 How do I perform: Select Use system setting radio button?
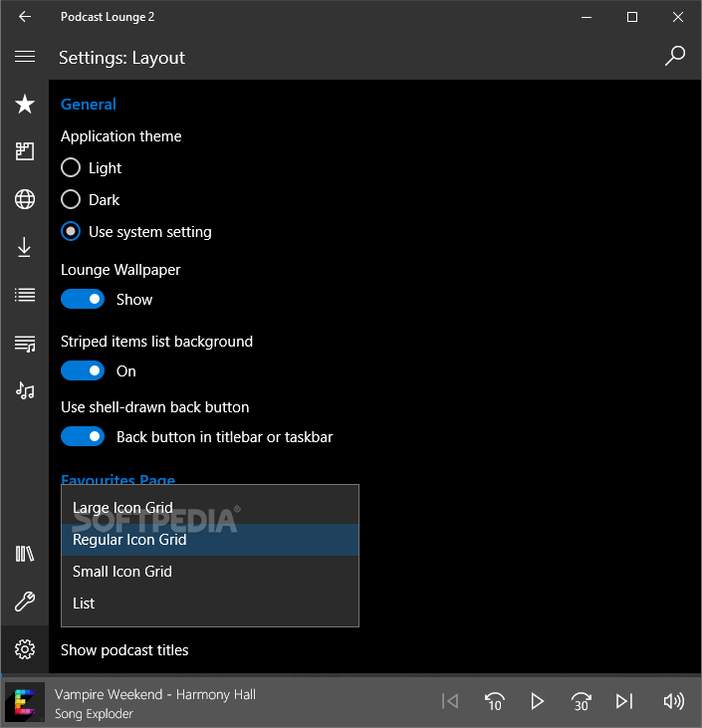click(x=71, y=231)
